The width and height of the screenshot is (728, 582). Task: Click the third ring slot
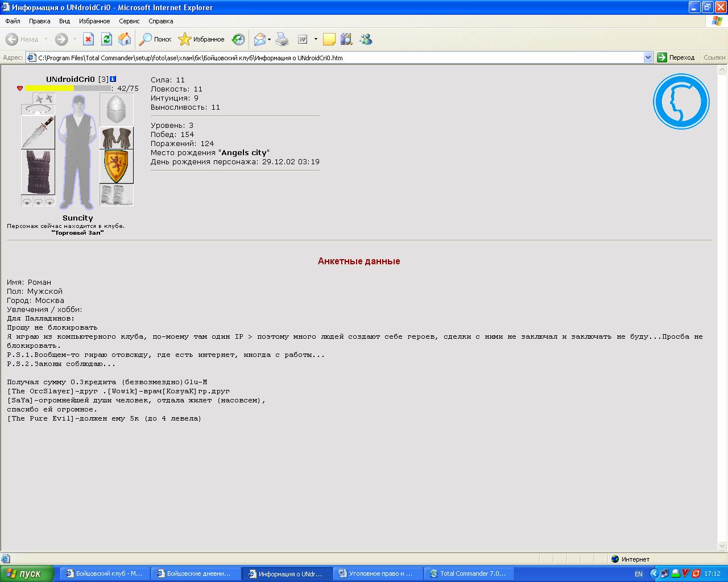pyautogui.click(x=49, y=201)
